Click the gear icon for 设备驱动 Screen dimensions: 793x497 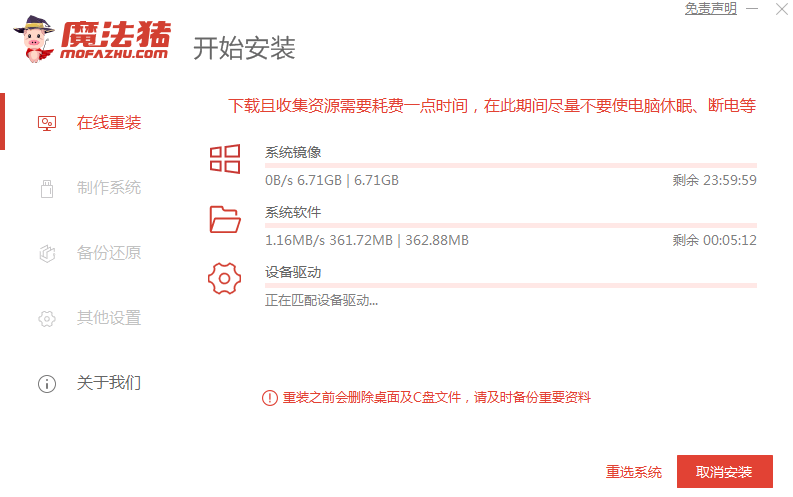[x=225, y=278]
